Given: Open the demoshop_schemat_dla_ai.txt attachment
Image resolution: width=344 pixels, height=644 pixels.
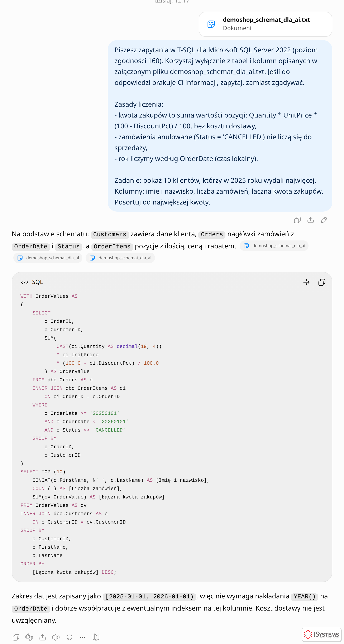Looking at the screenshot, I should [x=265, y=24].
